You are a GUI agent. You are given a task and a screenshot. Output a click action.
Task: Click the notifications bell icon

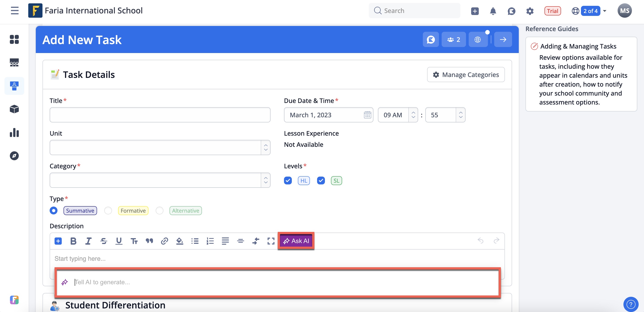pyautogui.click(x=493, y=11)
